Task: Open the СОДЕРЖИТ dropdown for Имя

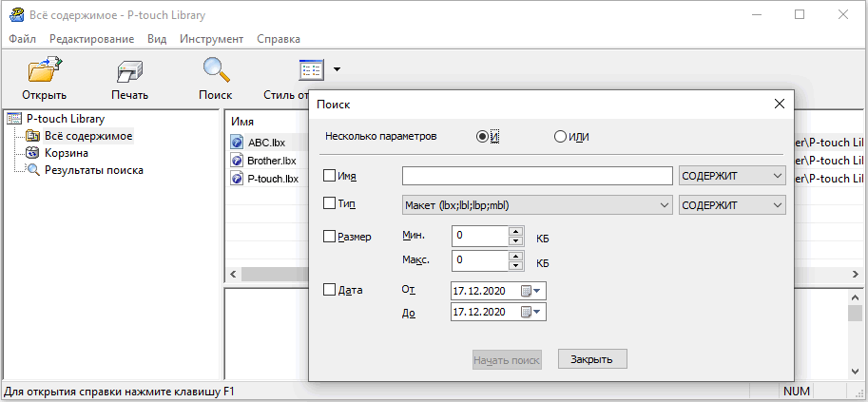Action: click(778, 176)
